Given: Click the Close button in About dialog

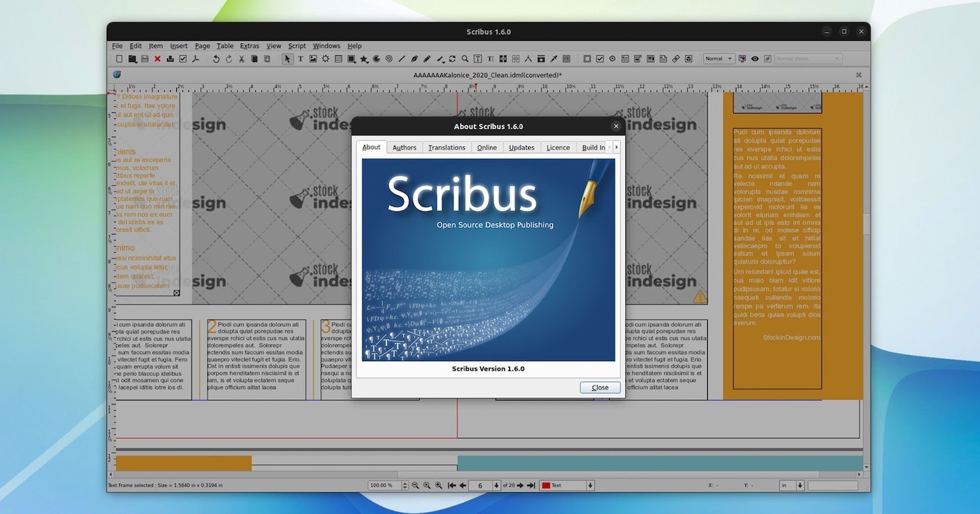Looking at the screenshot, I should pyautogui.click(x=600, y=388).
